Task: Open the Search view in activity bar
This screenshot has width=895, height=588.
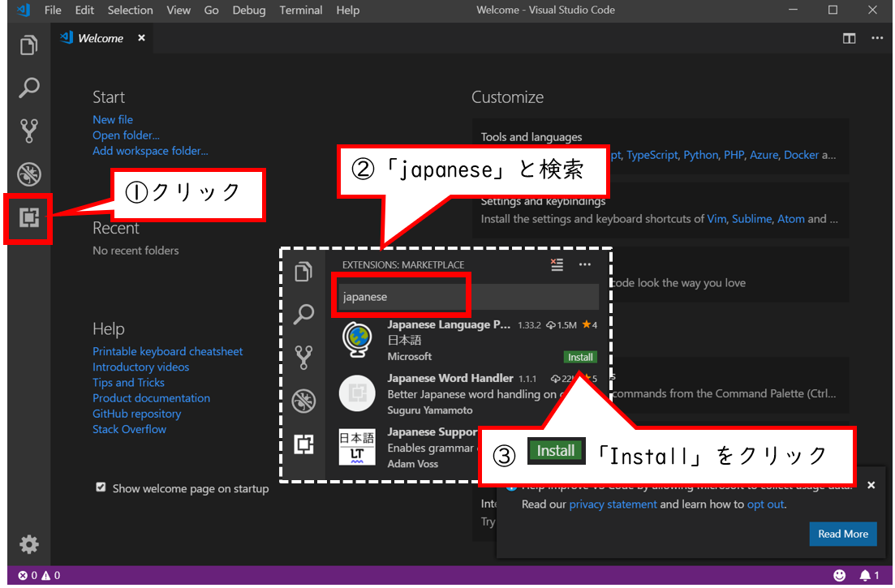Action: 28,88
